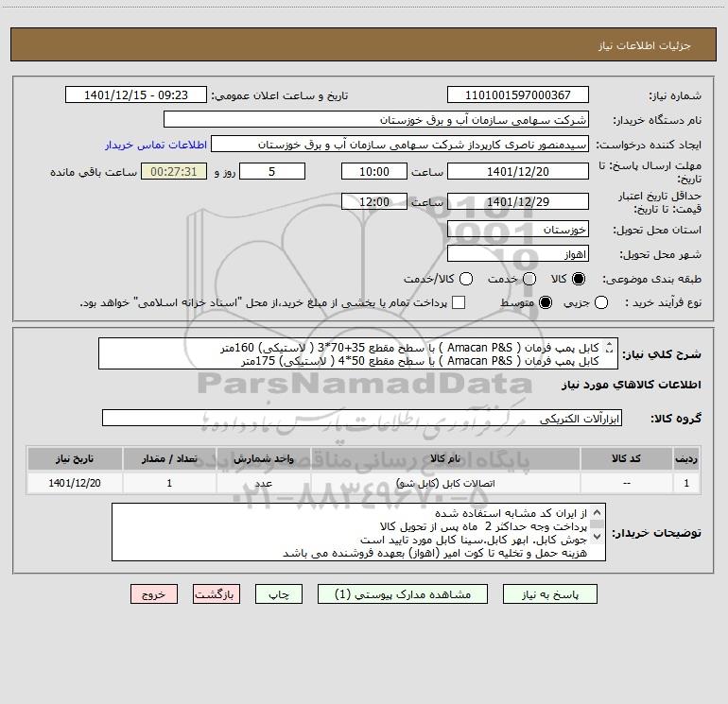Click the خوزستان delivery province field

coord(518,230)
